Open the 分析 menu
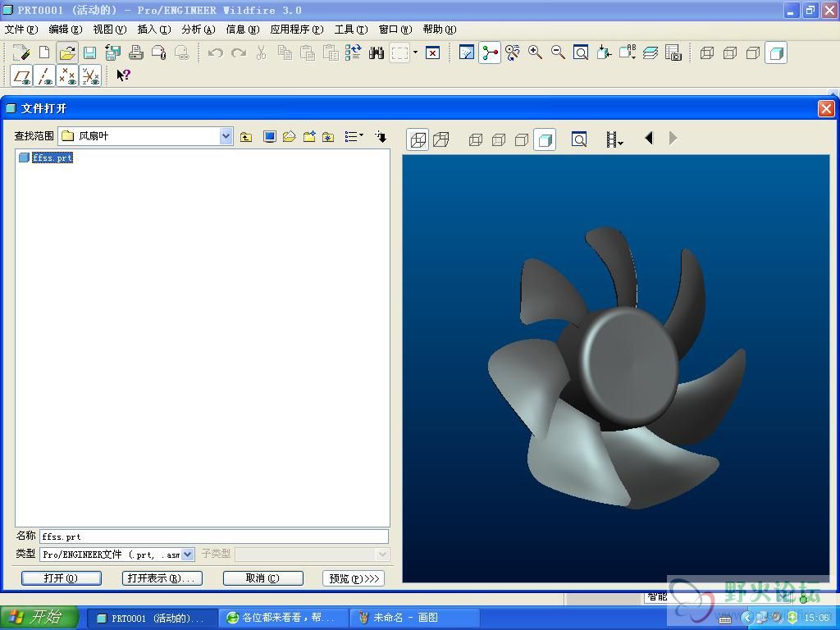 point(199,30)
